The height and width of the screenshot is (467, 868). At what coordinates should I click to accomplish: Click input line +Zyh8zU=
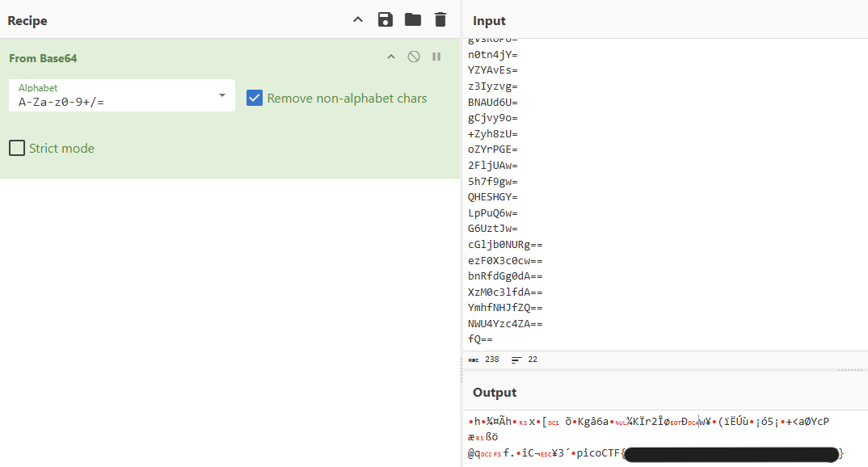[493, 134]
